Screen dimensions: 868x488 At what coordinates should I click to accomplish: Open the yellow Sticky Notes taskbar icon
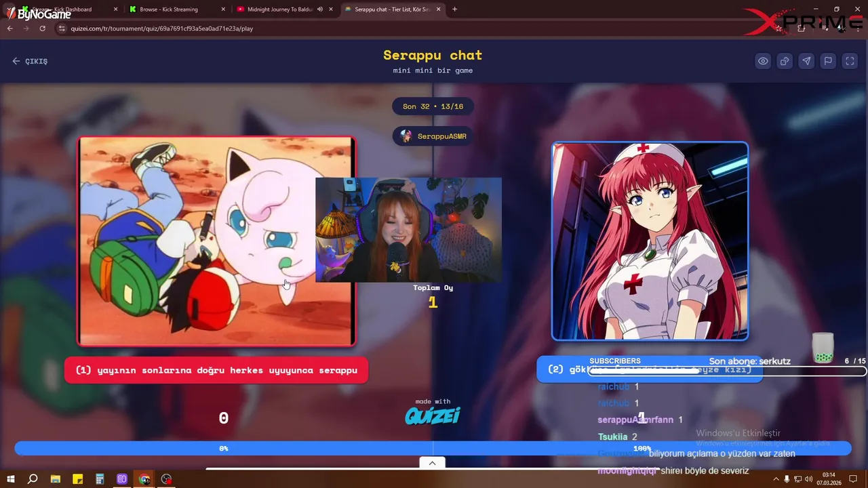tap(78, 479)
